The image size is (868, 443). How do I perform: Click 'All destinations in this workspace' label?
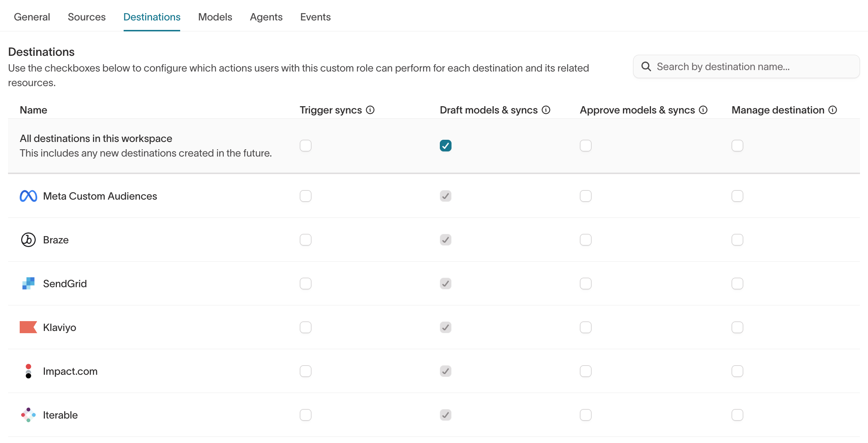(96, 138)
